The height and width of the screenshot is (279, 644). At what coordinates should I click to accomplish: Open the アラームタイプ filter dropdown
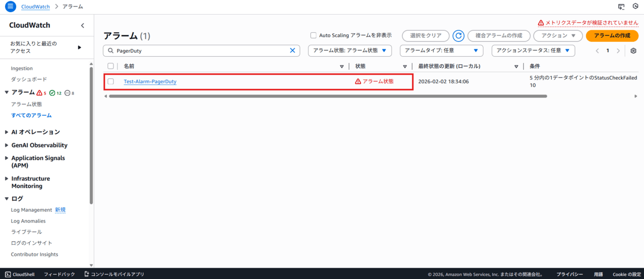[x=441, y=51]
